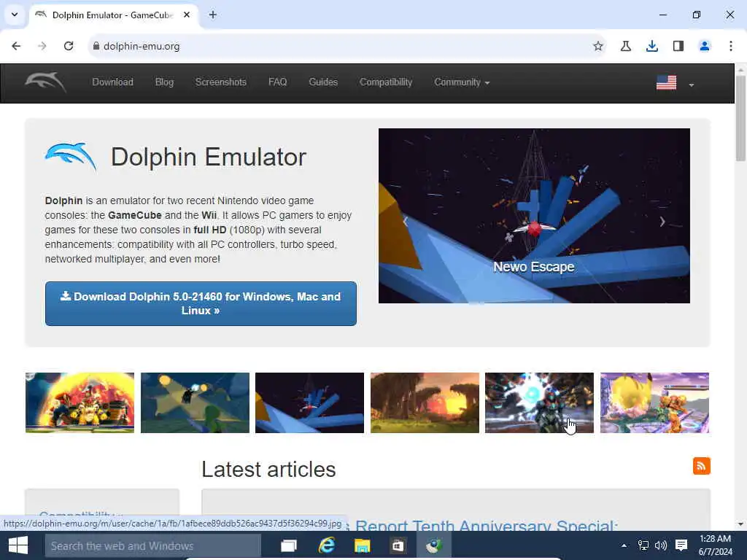Viewport: 747px width, 560px height.
Task: Click the Search the web and Windows box
Action: click(153, 545)
